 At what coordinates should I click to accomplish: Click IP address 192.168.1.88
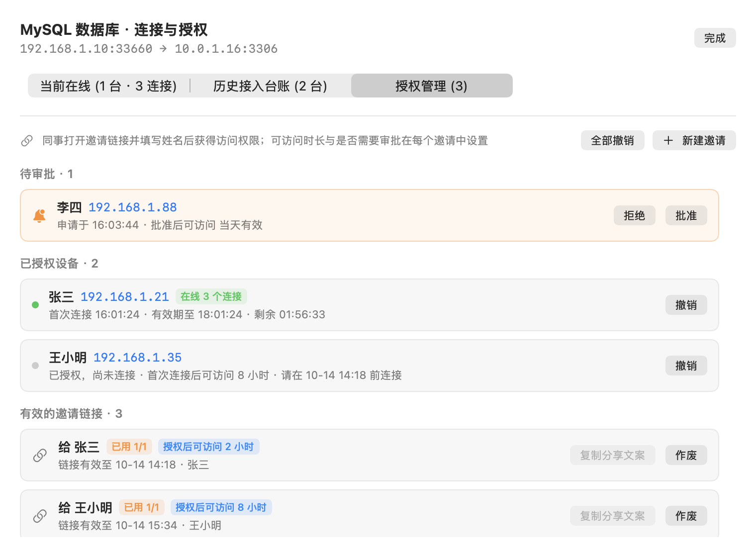132,207
